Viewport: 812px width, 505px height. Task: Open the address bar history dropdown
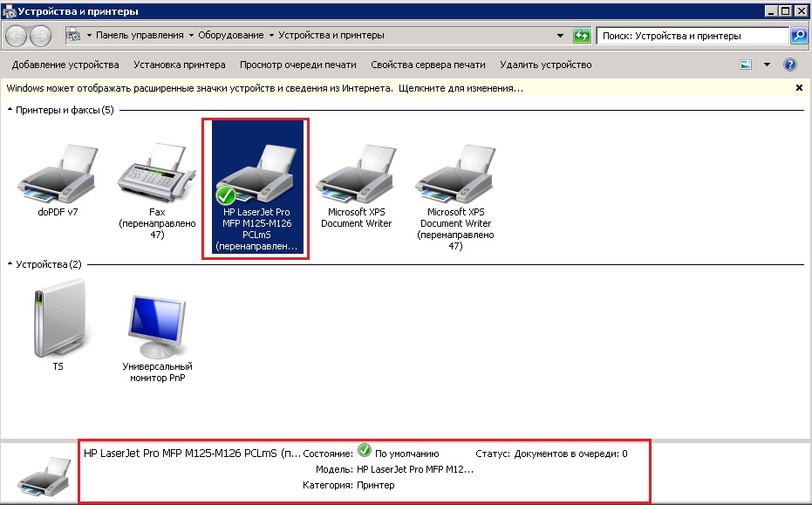(x=560, y=36)
